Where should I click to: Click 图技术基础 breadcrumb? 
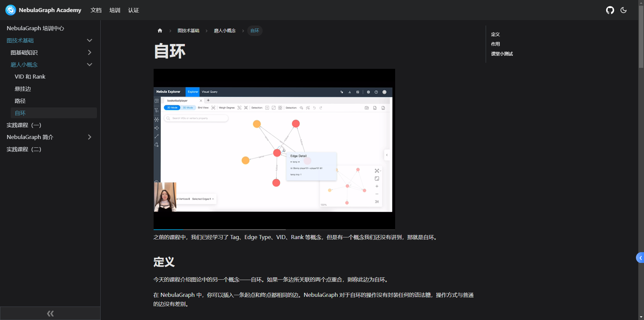point(189,31)
